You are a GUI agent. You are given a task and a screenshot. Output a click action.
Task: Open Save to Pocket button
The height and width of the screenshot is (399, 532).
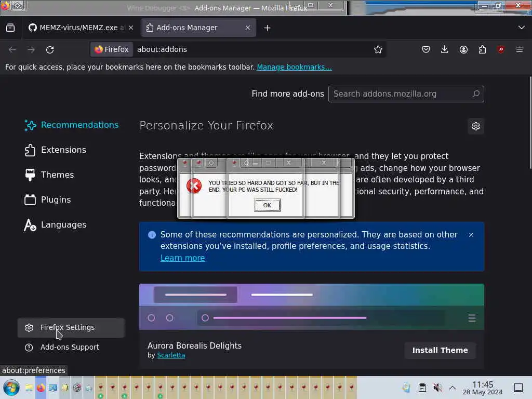click(426, 49)
